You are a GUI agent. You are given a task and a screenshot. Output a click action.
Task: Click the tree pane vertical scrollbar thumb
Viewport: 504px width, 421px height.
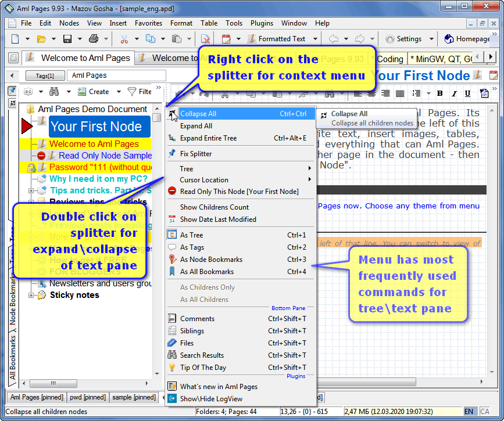coord(157,117)
